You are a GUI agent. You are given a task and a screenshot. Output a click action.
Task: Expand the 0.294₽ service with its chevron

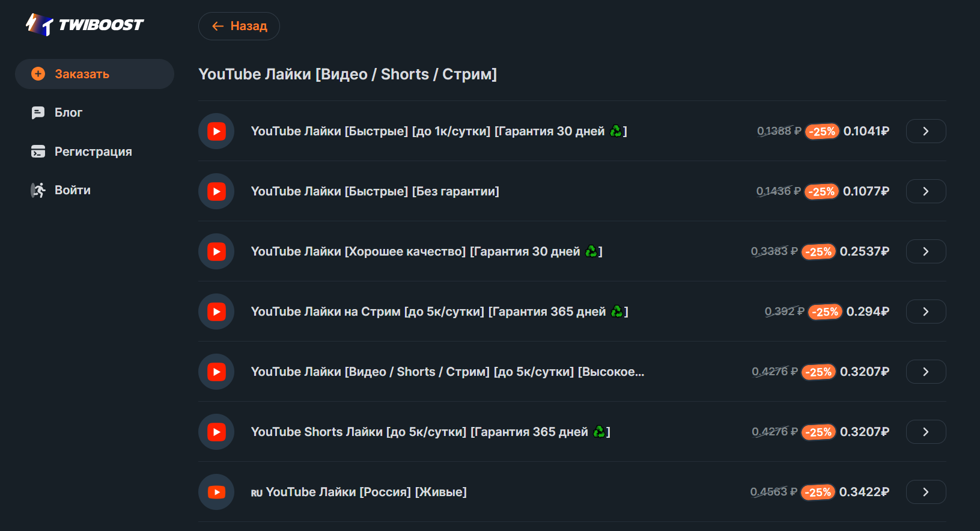[926, 312]
